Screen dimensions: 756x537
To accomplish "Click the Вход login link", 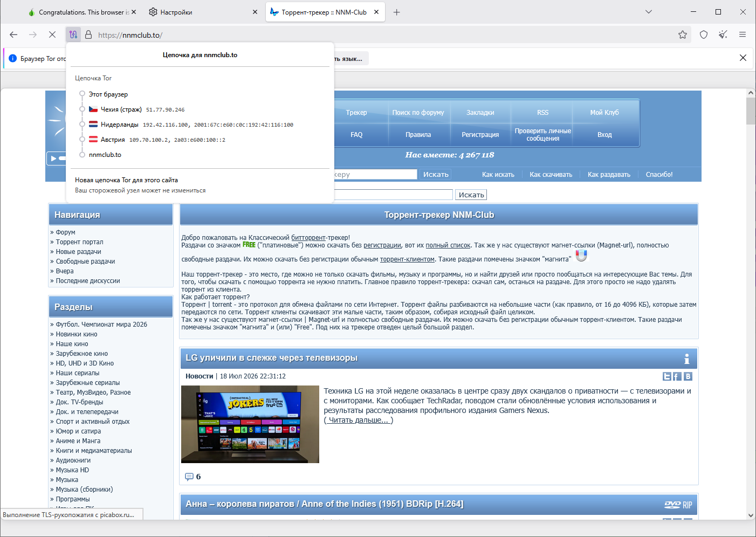I will pyautogui.click(x=604, y=135).
